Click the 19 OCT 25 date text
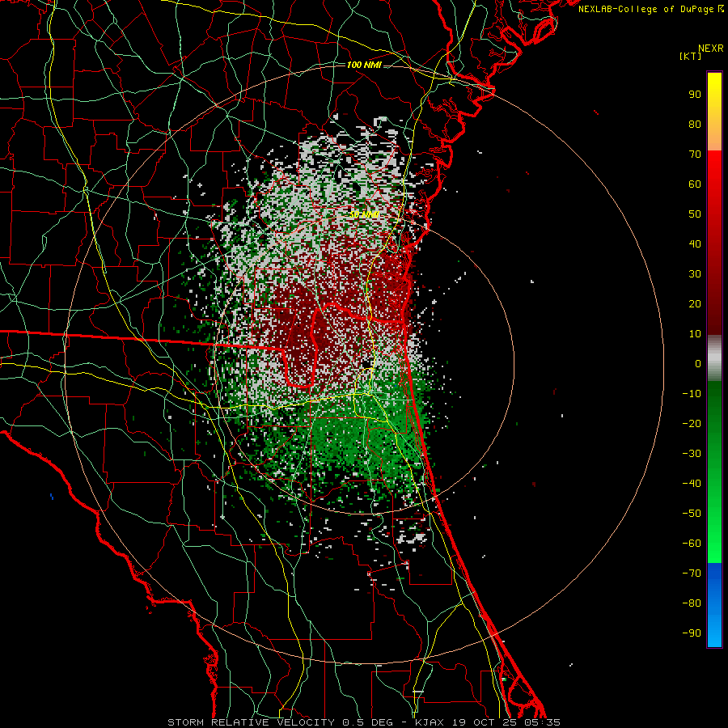The image size is (728, 728). pyautogui.click(x=485, y=722)
